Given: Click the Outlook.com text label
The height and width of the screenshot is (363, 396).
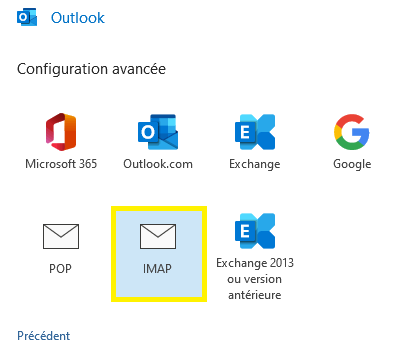Looking at the screenshot, I should click(x=158, y=164).
